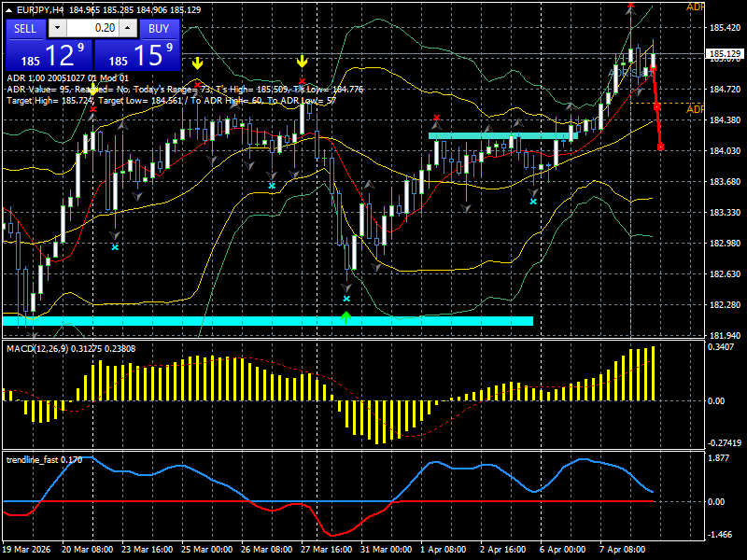Viewport: 747px width, 560px height.
Task: Click the BUY button
Action: [x=159, y=29]
